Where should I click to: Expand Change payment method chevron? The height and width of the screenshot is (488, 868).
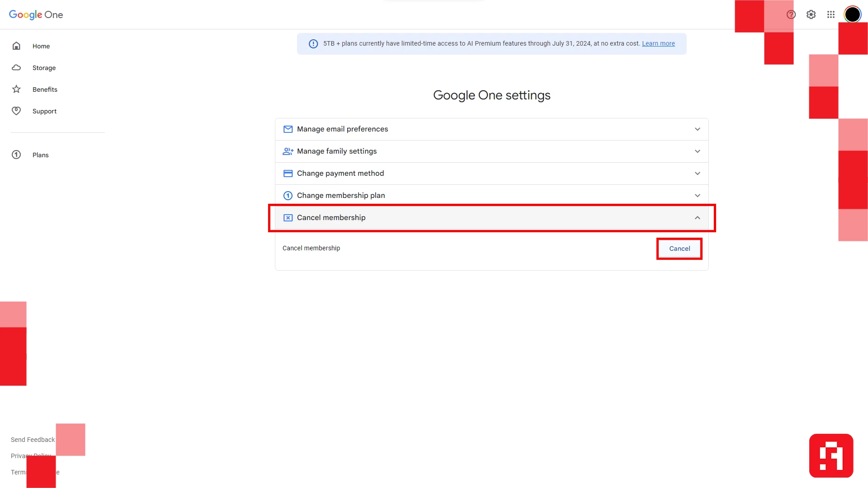(x=698, y=174)
